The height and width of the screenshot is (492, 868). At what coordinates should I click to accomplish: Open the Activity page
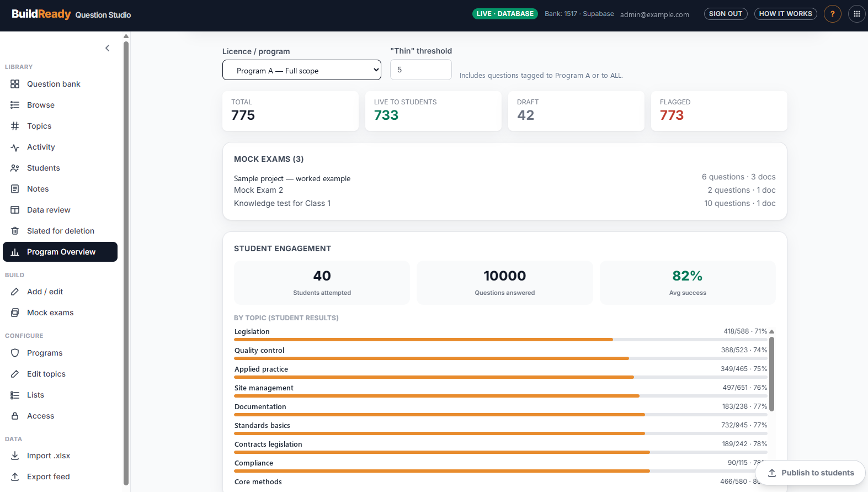(x=60, y=147)
